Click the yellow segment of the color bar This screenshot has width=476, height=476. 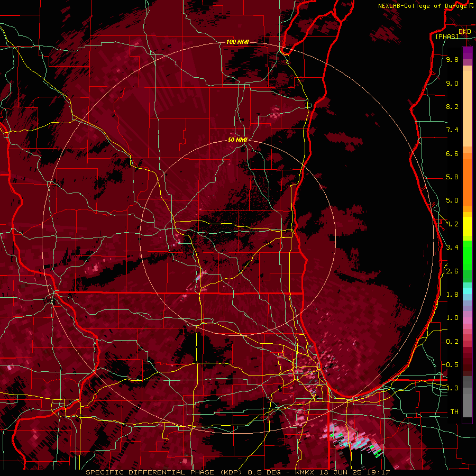pos(467,226)
